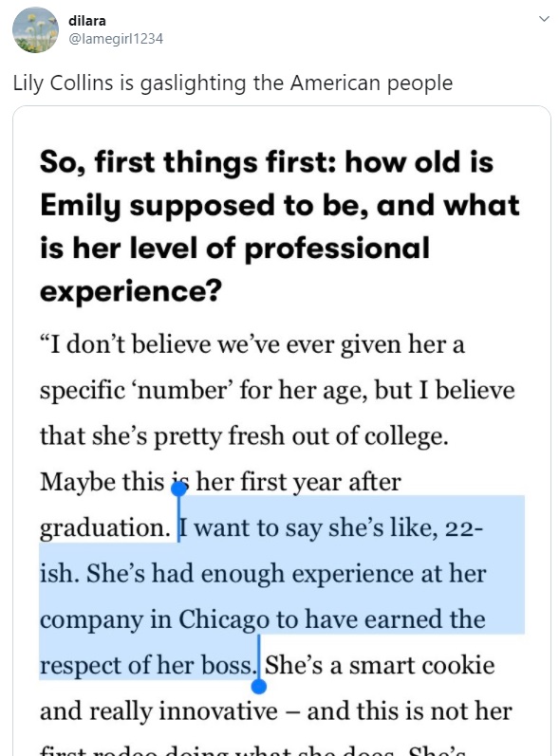The image size is (559, 756).
Task: Expand the tweet options chevron
Action: [544, 19]
